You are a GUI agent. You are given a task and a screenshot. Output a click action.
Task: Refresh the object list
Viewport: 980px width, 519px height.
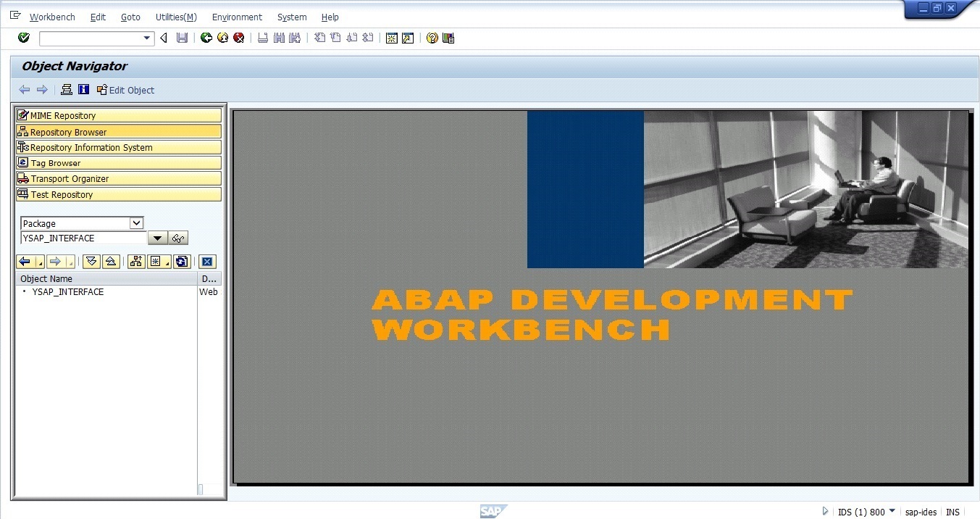click(x=181, y=262)
